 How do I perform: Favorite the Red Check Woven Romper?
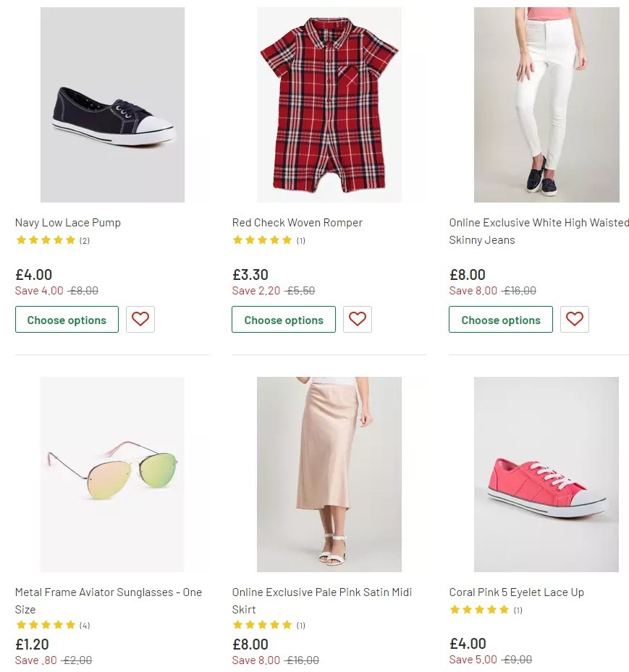pyautogui.click(x=358, y=319)
